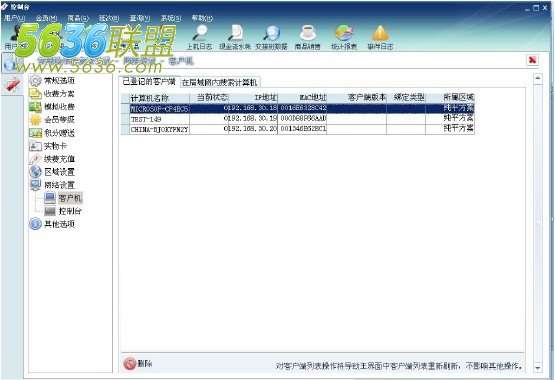Click the scrollbar up arrow
Screen dimensions: 555x380
point(538,78)
